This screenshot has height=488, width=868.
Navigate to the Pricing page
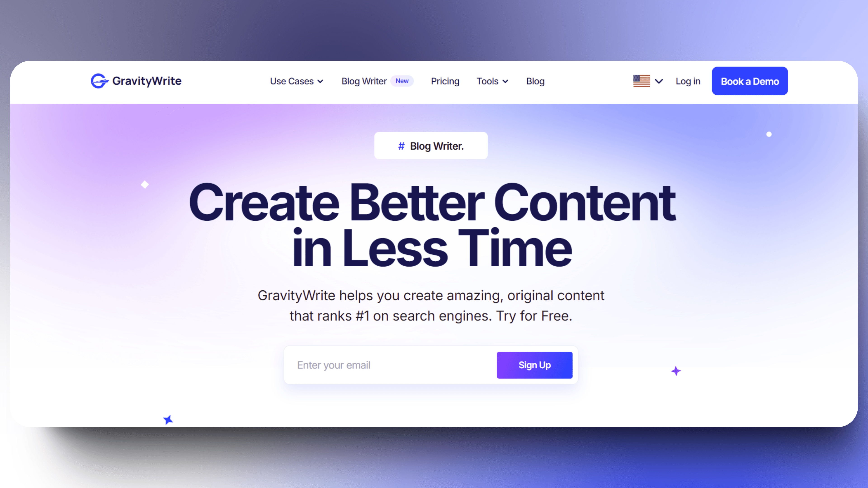(445, 81)
